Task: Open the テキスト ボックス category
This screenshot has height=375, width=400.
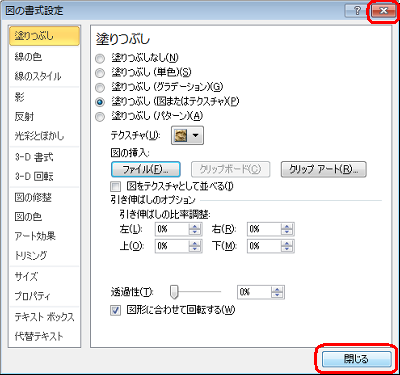Action: click(x=44, y=317)
